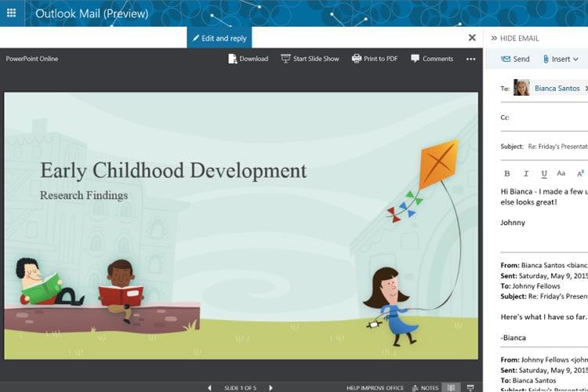The image size is (588, 392).
Task: Toggle italic text formatting
Action: pyautogui.click(x=525, y=173)
